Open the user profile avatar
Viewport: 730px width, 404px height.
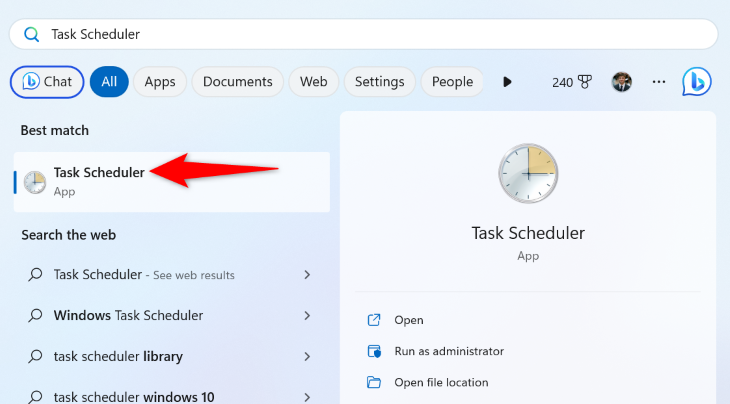tap(622, 82)
